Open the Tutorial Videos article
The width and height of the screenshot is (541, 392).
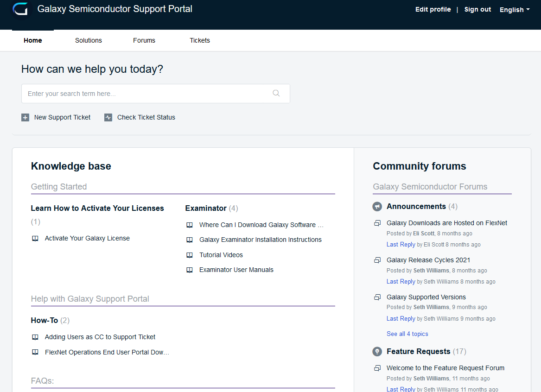click(221, 255)
